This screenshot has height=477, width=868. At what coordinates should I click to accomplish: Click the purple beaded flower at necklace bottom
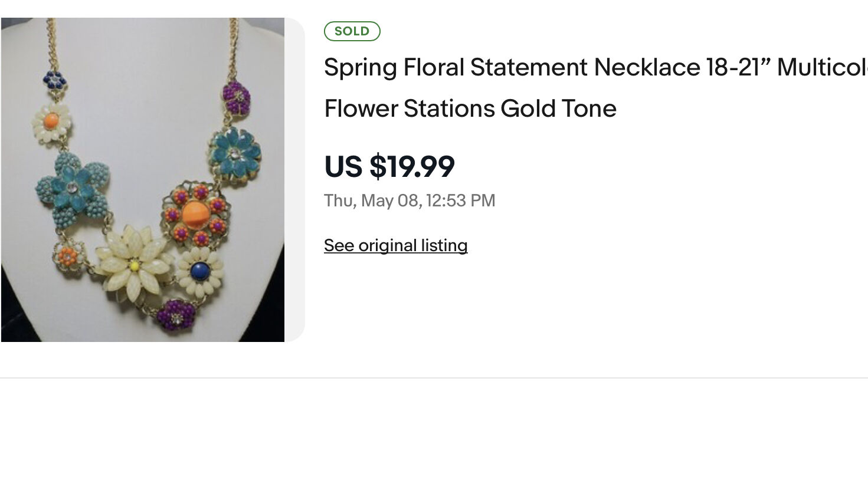[x=176, y=315]
